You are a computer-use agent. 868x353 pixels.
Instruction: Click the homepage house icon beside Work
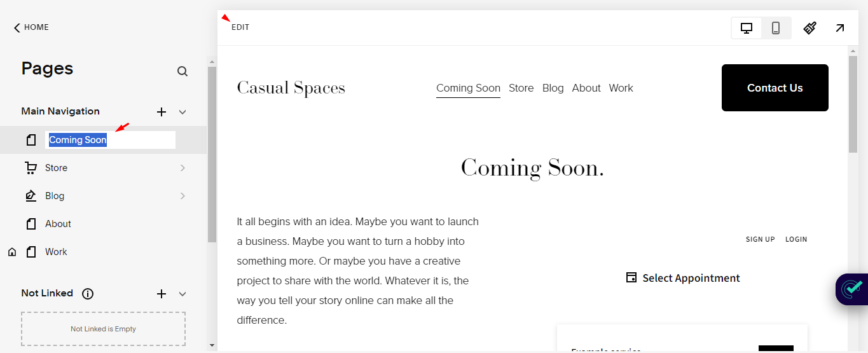pos(12,253)
